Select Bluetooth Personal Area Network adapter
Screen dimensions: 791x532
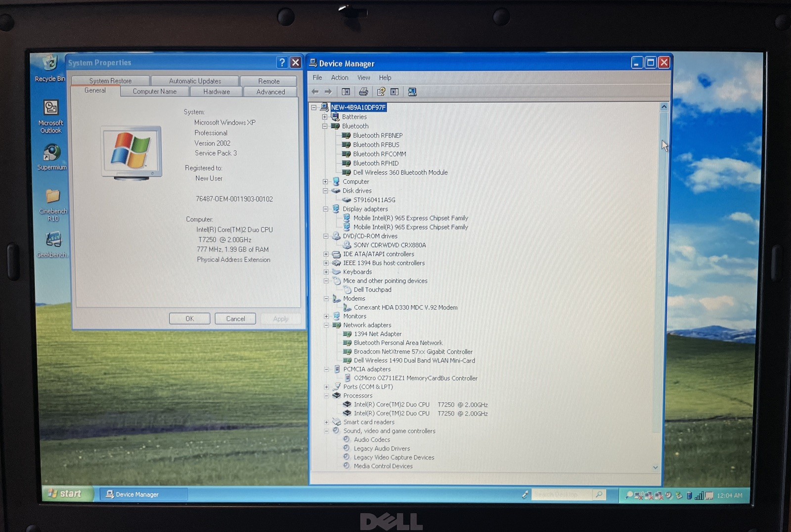pos(398,343)
